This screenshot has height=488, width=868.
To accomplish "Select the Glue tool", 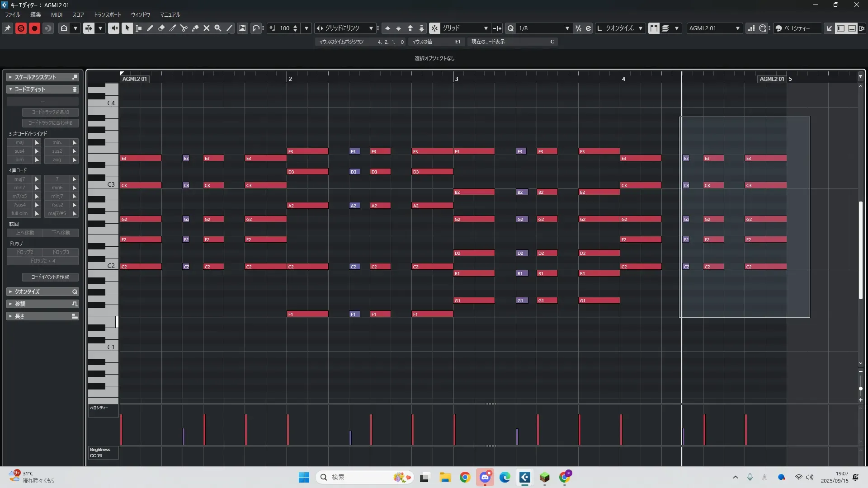I will [x=195, y=28].
